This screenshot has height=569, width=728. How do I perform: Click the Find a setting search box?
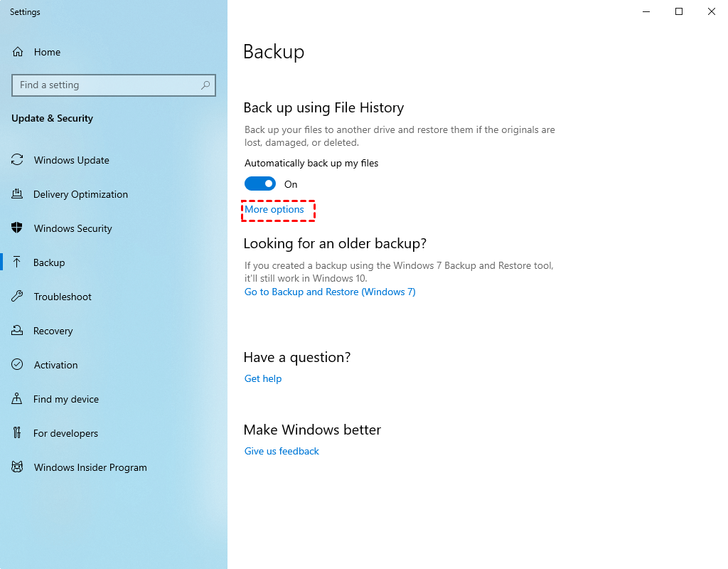(x=107, y=85)
